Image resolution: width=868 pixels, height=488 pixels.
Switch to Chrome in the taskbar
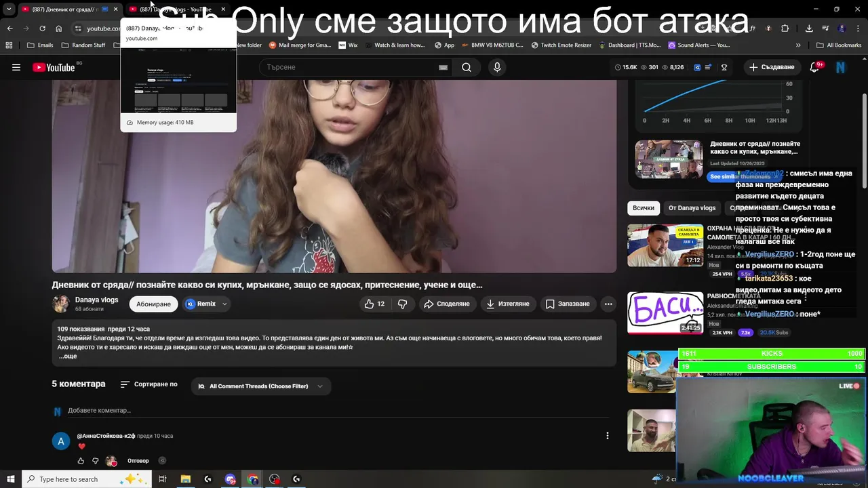tap(253, 479)
